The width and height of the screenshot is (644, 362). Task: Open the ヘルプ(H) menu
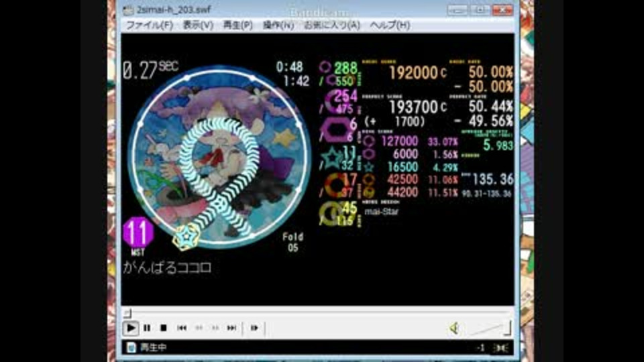390,25
